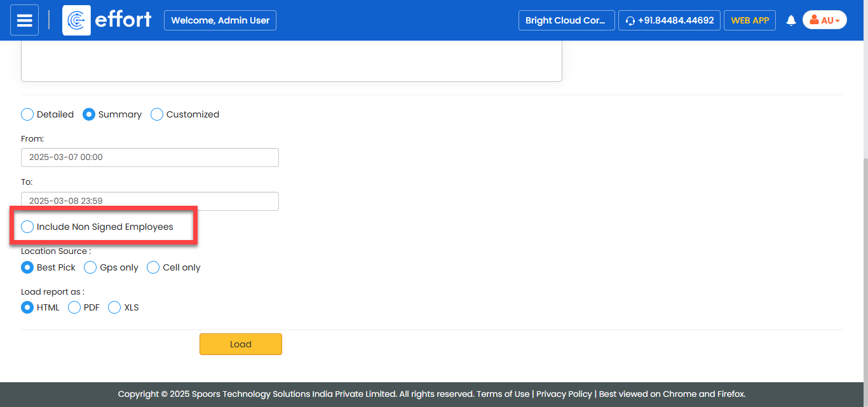This screenshot has height=407, width=868.
Task: Select the Detailed report option
Action: coord(27,114)
